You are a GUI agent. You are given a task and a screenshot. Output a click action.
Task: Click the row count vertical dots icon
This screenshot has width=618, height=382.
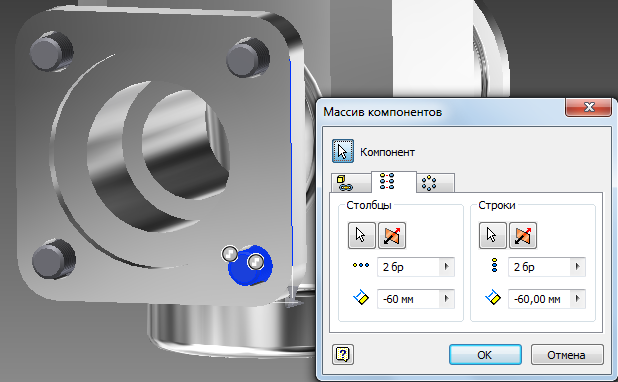click(495, 265)
